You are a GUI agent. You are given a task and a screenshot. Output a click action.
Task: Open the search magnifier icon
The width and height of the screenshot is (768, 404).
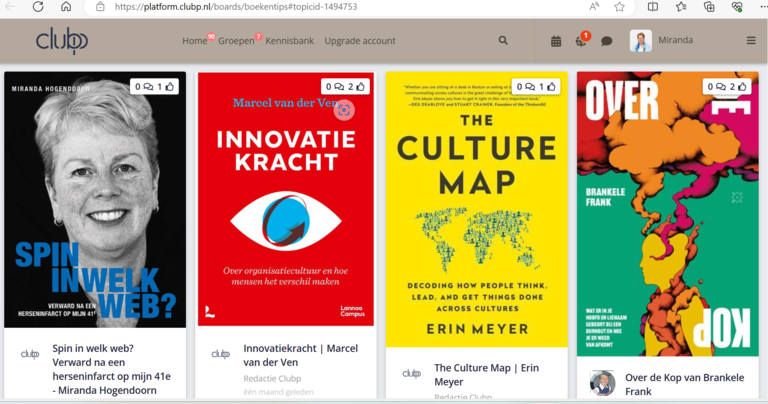[503, 41]
